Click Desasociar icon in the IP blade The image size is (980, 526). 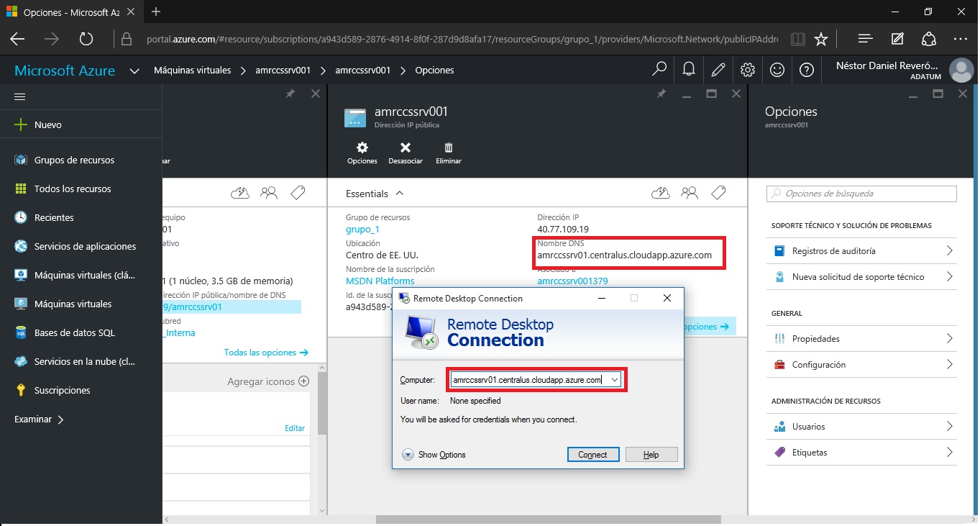coord(406,148)
